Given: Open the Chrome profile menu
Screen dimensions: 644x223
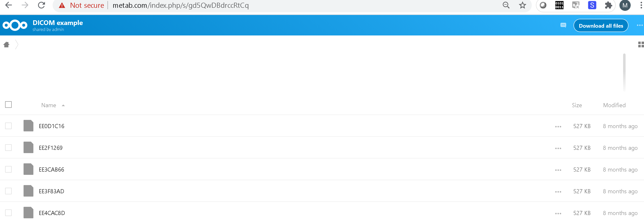Looking at the screenshot, I should [x=625, y=5].
